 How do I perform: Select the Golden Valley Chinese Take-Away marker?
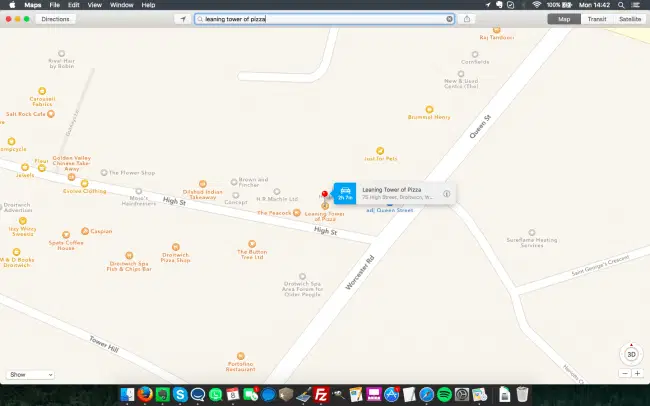[71, 177]
